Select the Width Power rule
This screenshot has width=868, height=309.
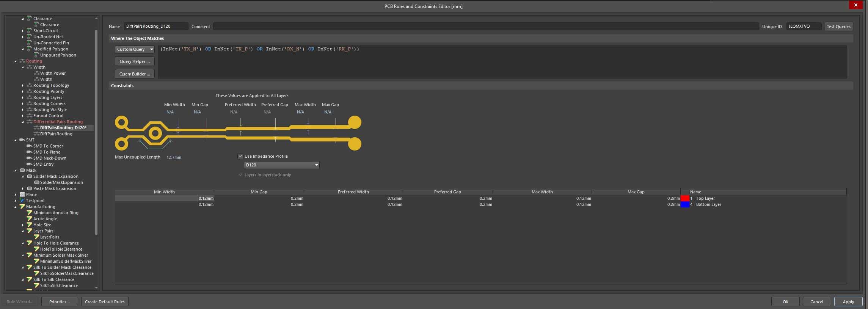[x=53, y=73]
